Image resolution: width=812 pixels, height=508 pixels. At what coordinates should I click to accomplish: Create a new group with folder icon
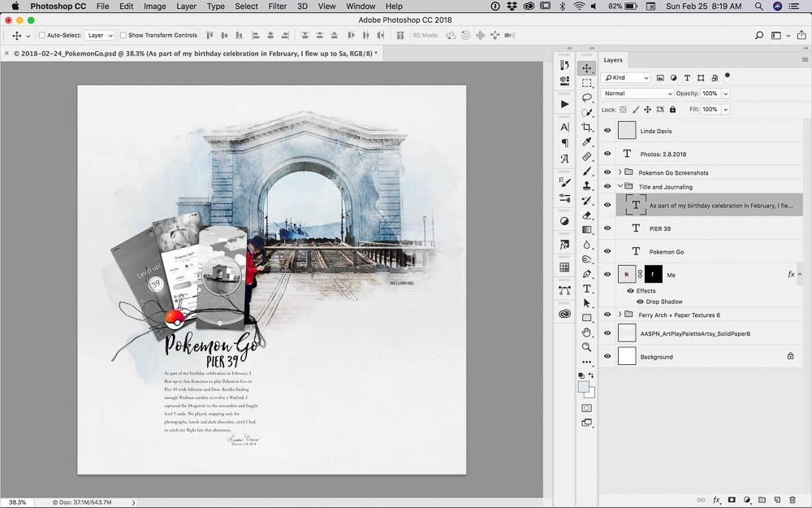[762, 500]
